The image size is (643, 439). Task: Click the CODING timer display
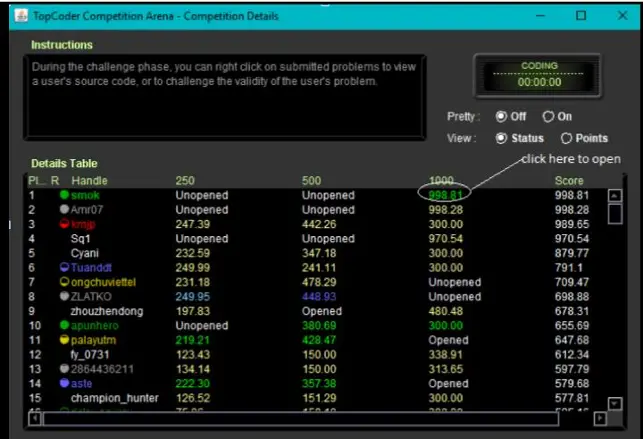coord(538,76)
